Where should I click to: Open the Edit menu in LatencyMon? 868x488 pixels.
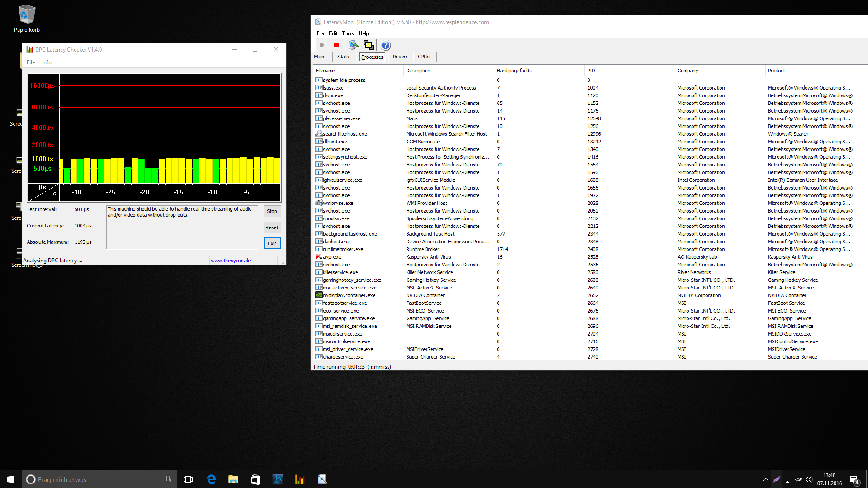[333, 33]
